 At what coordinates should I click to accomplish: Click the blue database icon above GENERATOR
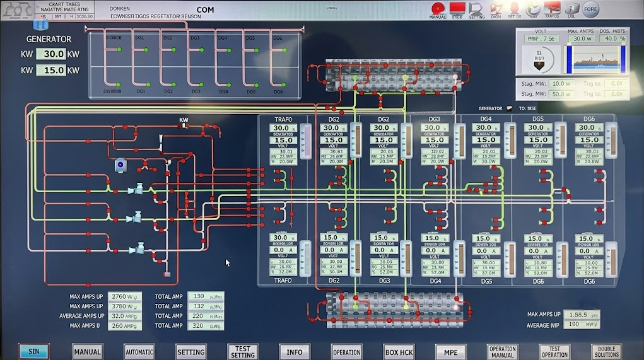click(40, 25)
